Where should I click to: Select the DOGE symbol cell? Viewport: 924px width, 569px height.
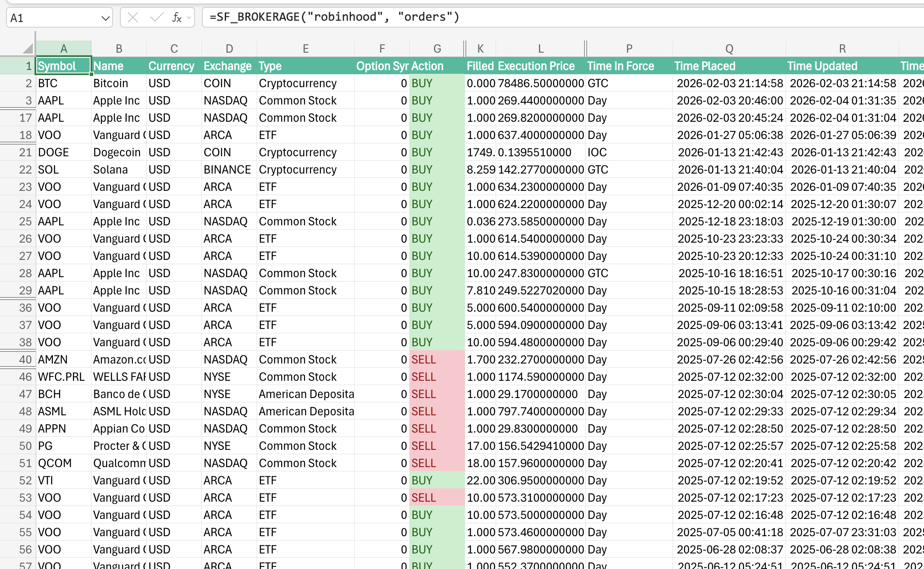point(63,152)
